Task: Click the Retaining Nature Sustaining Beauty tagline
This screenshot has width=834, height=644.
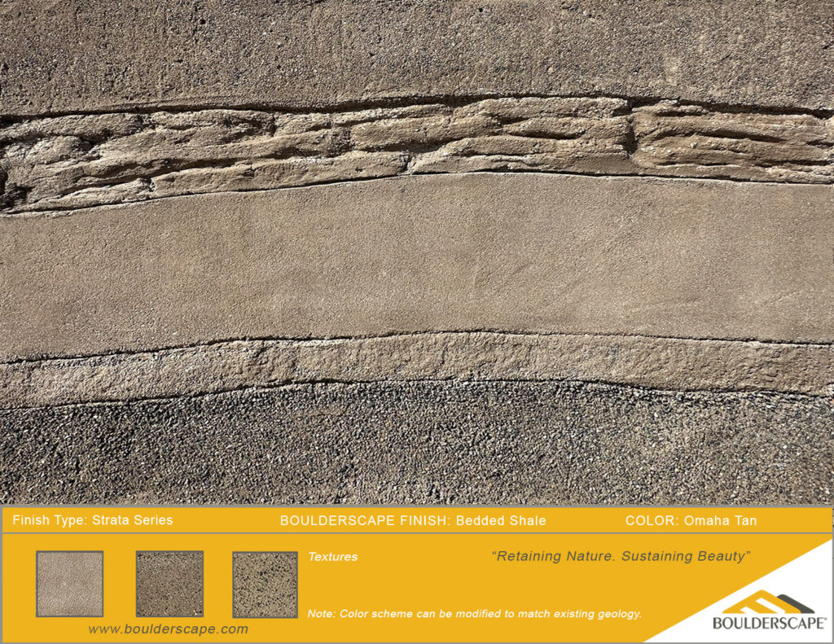Action: click(x=621, y=557)
